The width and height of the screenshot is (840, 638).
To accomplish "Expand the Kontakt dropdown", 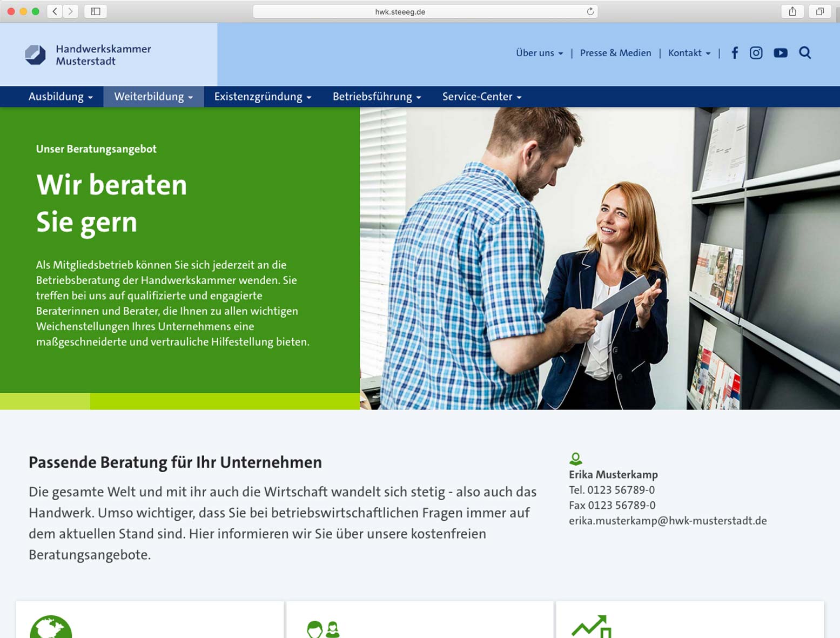I will point(689,53).
